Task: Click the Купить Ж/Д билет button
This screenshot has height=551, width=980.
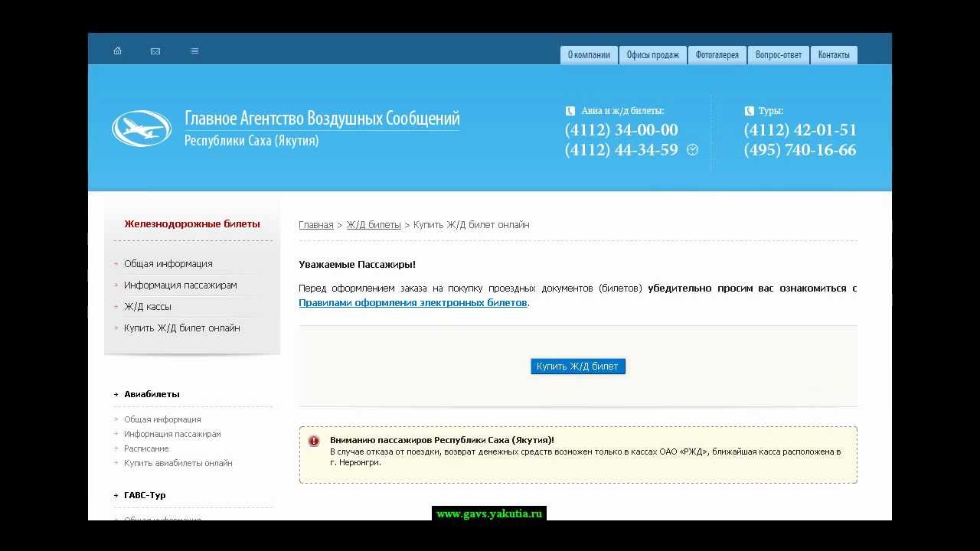Action: tap(578, 367)
